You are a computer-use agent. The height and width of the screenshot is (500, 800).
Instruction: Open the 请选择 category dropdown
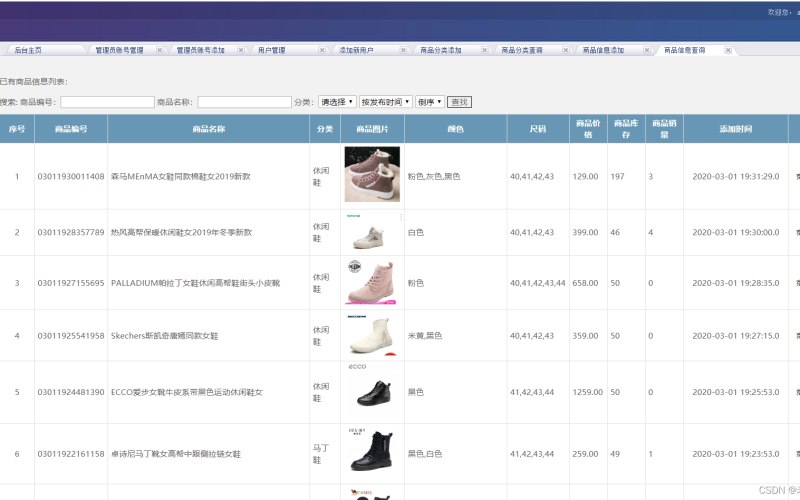click(x=337, y=102)
